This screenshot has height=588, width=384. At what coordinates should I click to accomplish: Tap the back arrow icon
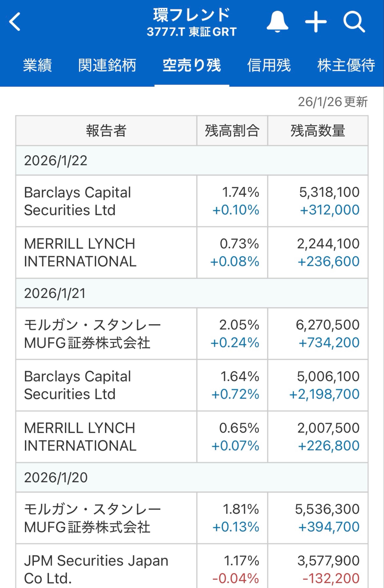click(15, 22)
